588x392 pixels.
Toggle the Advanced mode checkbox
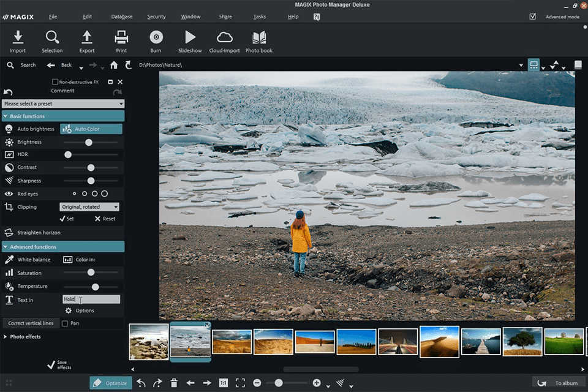pyautogui.click(x=532, y=17)
